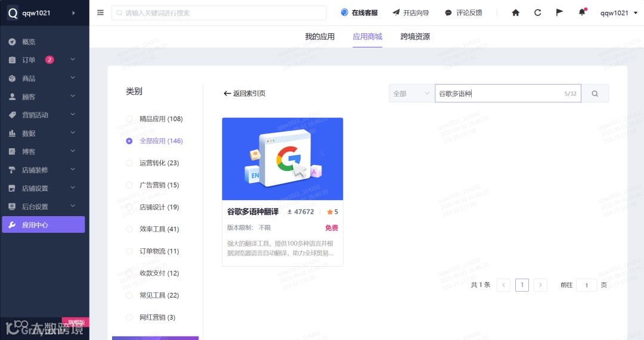The width and height of the screenshot is (644, 340).
Task: Select 精品应用 (108) radio option
Action: coord(129,119)
